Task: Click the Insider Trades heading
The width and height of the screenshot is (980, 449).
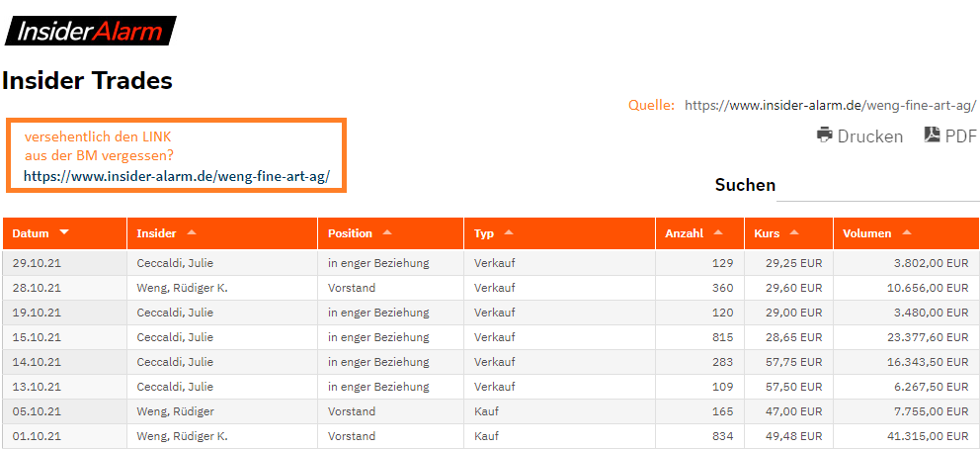Action: tap(88, 81)
